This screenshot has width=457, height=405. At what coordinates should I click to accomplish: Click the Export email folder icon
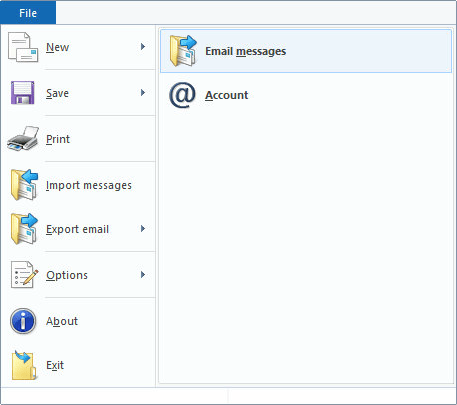pyautogui.click(x=24, y=229)
